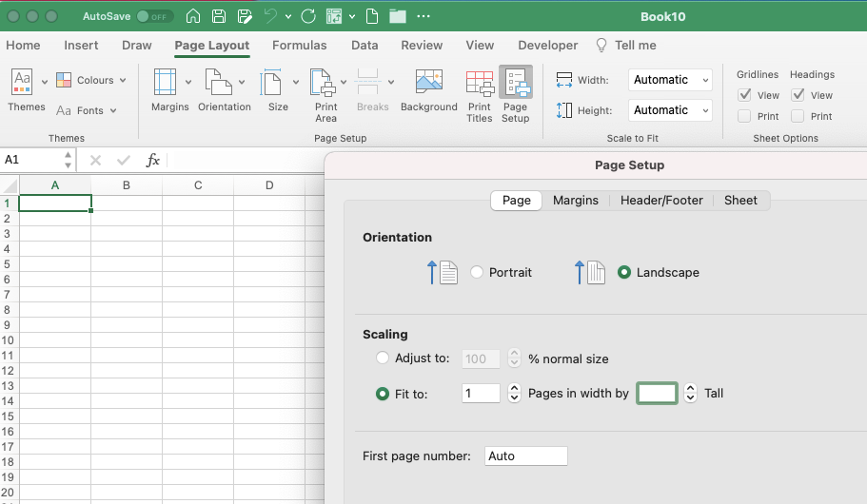Click the insert function fx icon
Screen dimensions: 867x504
tap(152, 161)
